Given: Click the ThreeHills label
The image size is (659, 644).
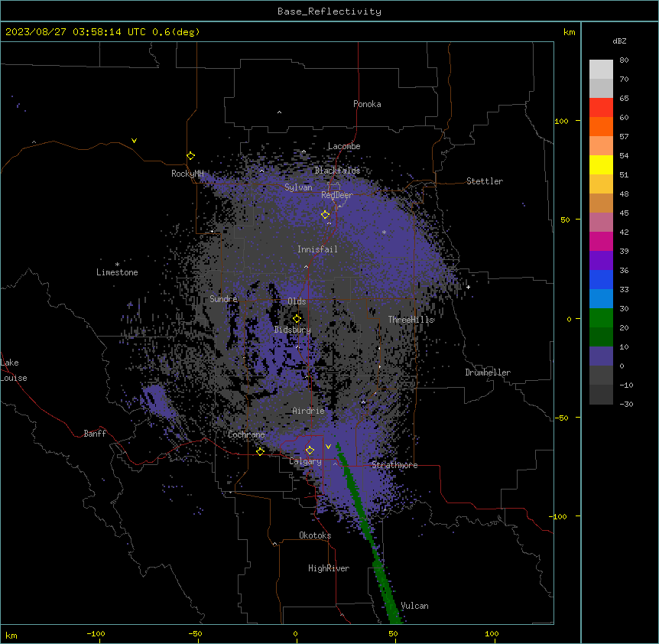Looking at the screenshot, I should pyautogui.click(x=411, y=320).
